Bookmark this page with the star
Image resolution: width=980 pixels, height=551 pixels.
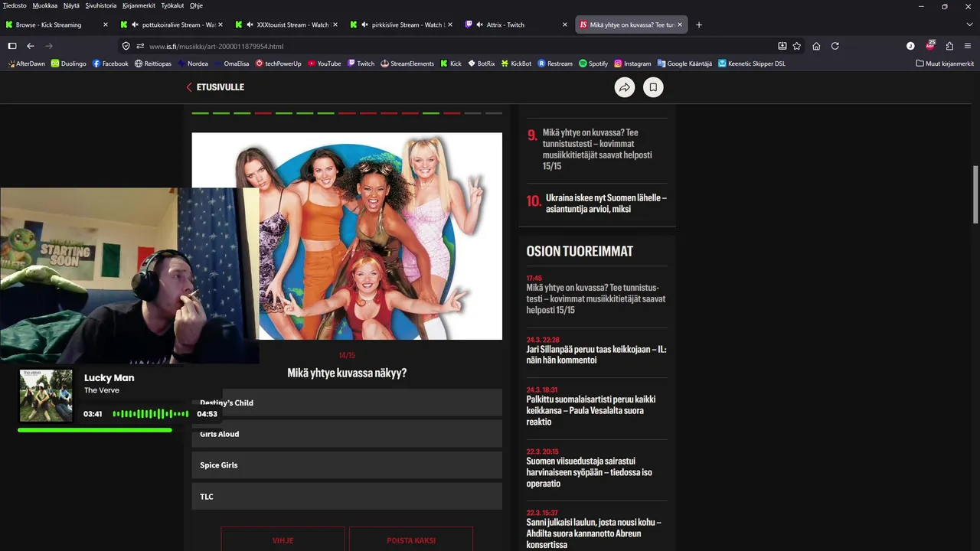tap(797, 46)
